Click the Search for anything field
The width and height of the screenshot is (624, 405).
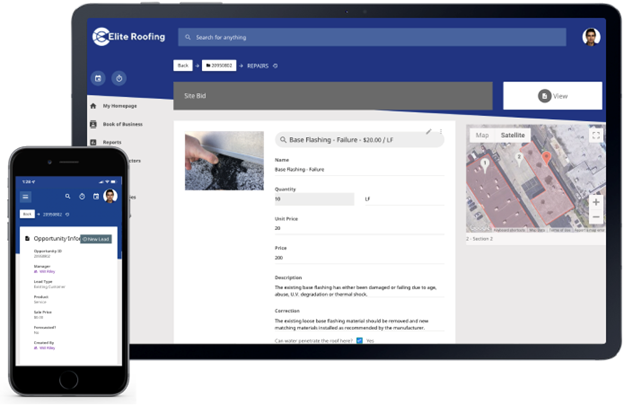click(372, 37)
